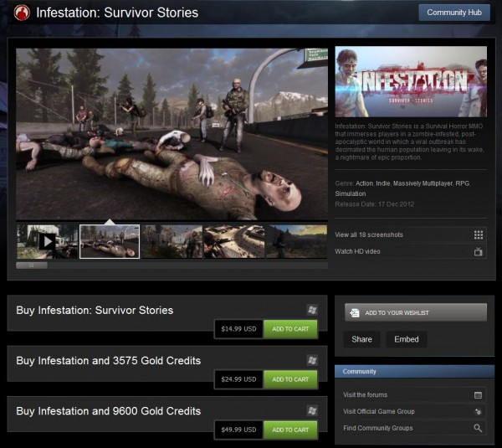Viewport: 502px width, 448px height.
Task: Click Watch HD video link
Action: [357, 251]
